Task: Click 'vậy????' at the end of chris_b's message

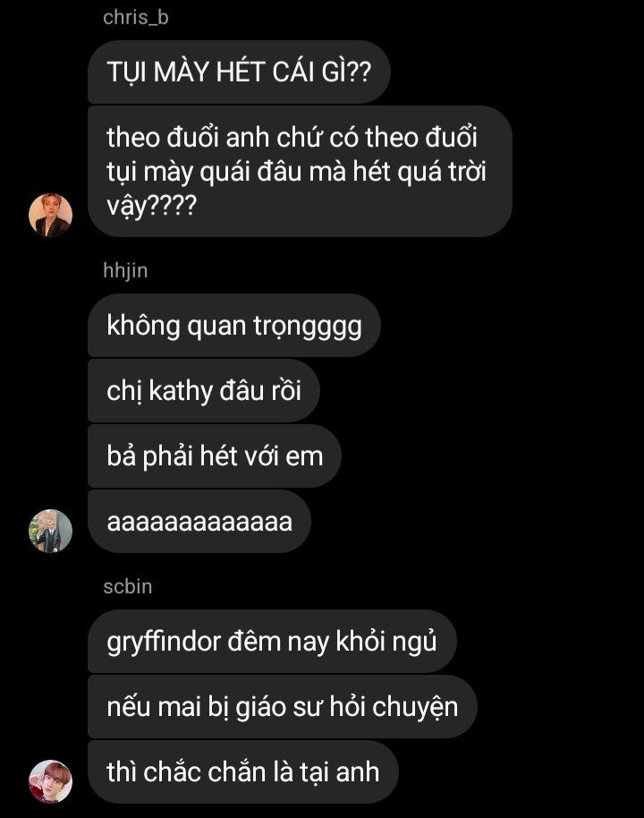Action: click(151, 205)
